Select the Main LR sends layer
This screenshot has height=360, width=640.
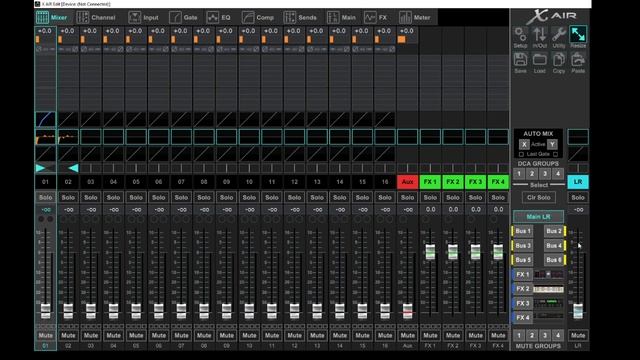538,217
